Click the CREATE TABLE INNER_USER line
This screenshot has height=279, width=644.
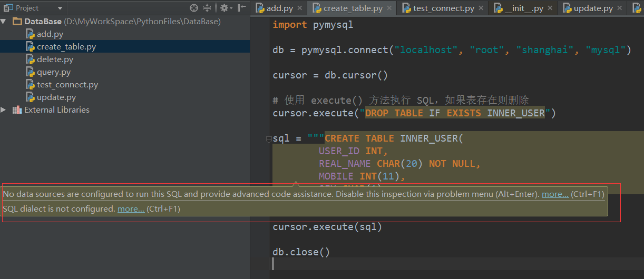tap(368, 138)
